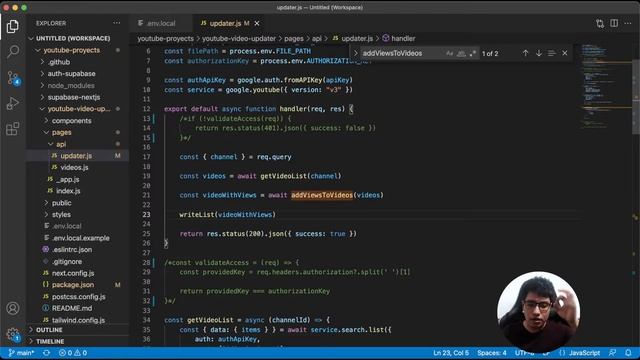Close the find widget
Image resolution: width=640 pixels, height=360 pixels.
point(564,53)
